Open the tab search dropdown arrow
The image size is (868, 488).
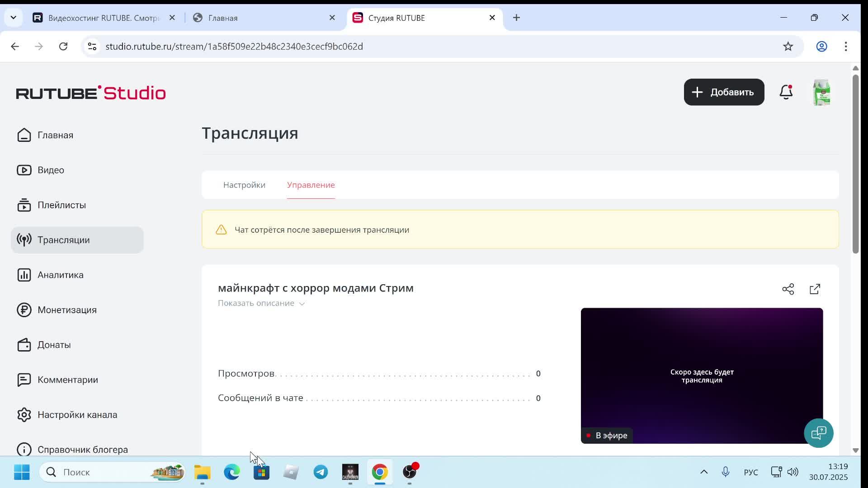click(x=13, y=18)
